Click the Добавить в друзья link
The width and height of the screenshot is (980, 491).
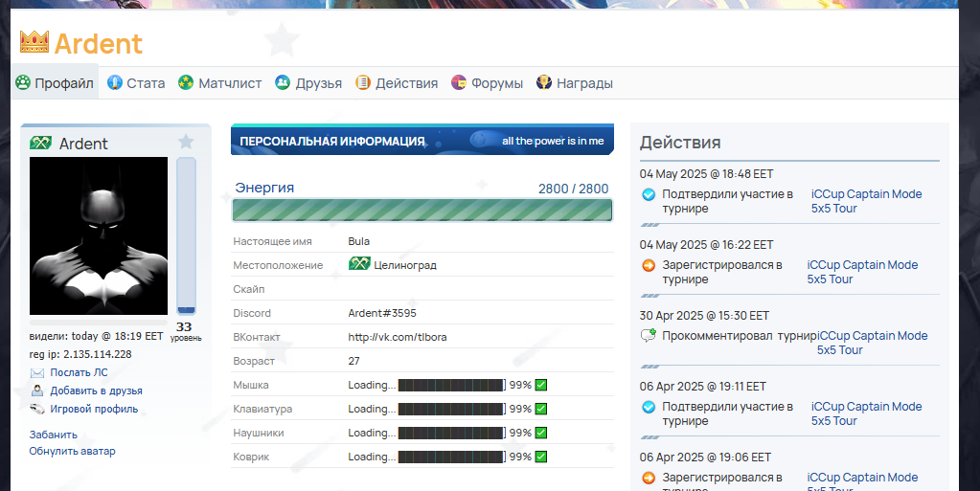pyautogui.click(x=96, y=391)
